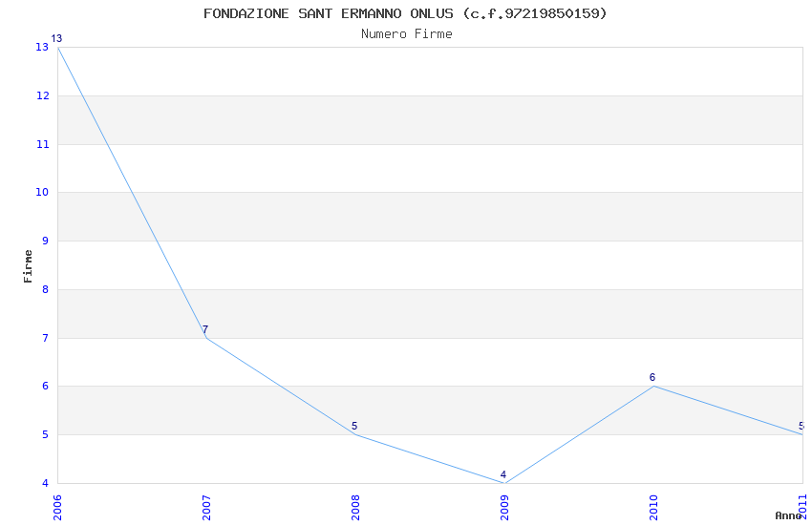Image resolution: width=812 pixels, height=525 pixels.
Task: Click the y-axis tick label 5
Action: tap(46, 434)
